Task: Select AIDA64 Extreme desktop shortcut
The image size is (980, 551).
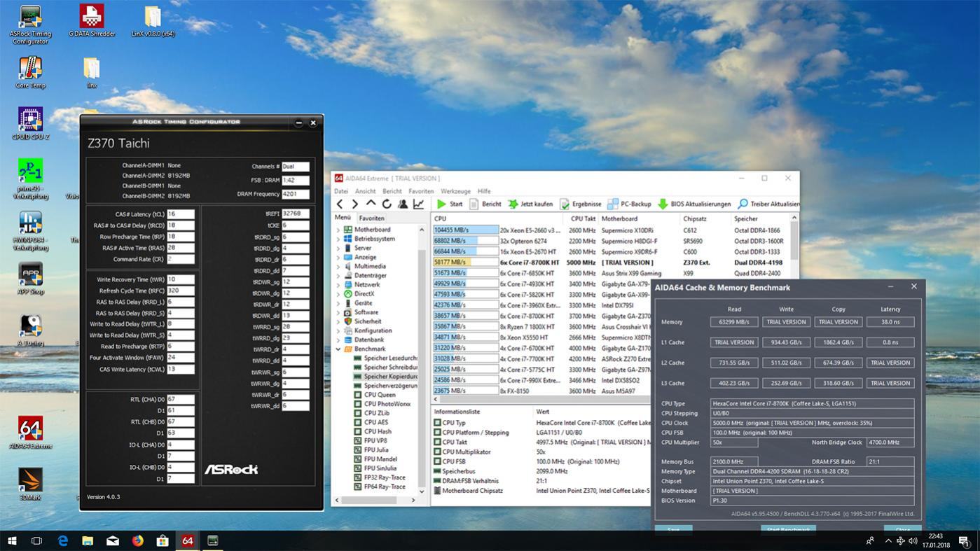Action: click(30, 433)
